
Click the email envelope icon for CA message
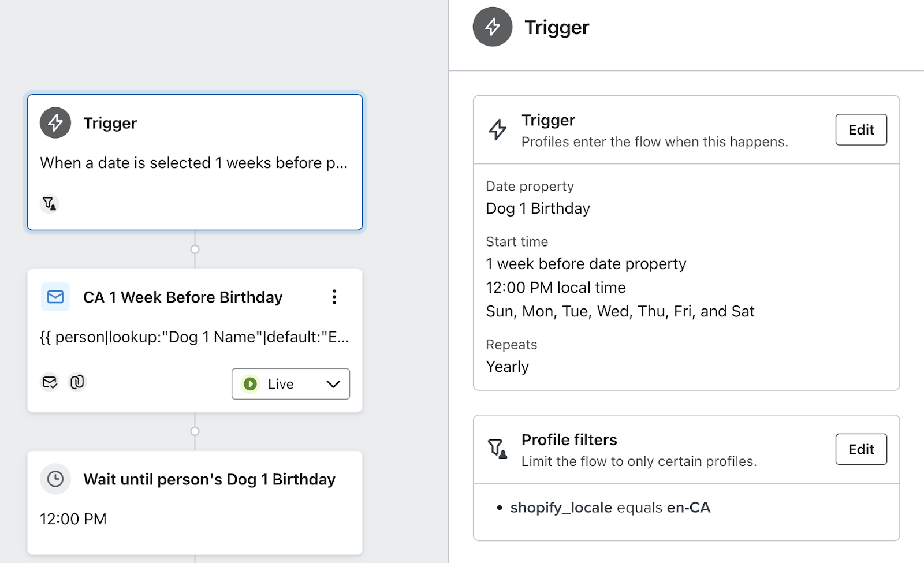[55, 297]
